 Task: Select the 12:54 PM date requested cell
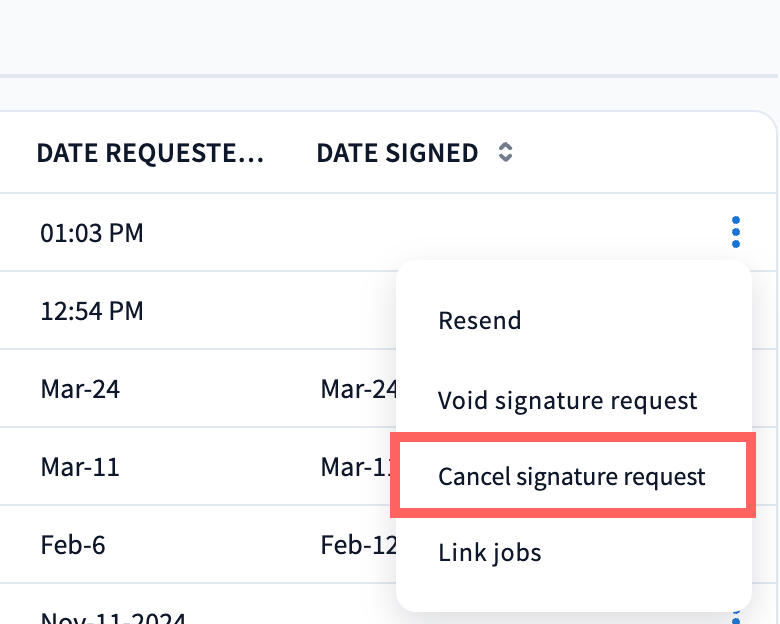tap(92, 311)
